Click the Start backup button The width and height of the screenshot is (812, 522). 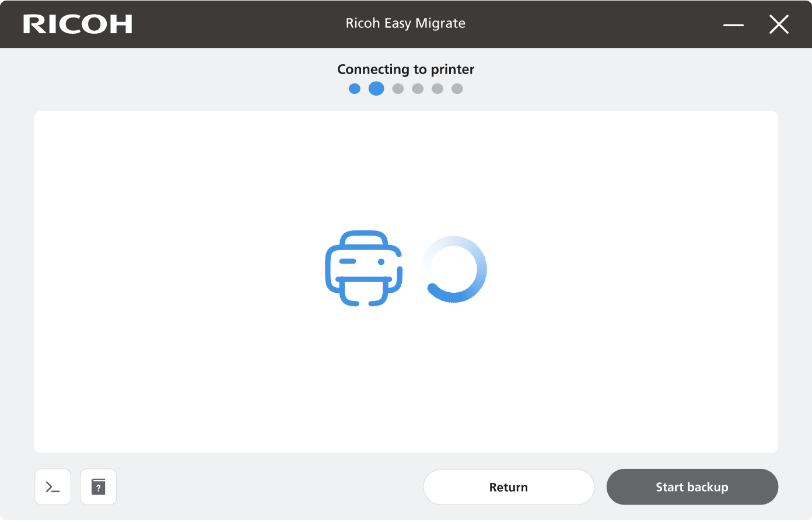pyautogui.click(x=692, y=487)
